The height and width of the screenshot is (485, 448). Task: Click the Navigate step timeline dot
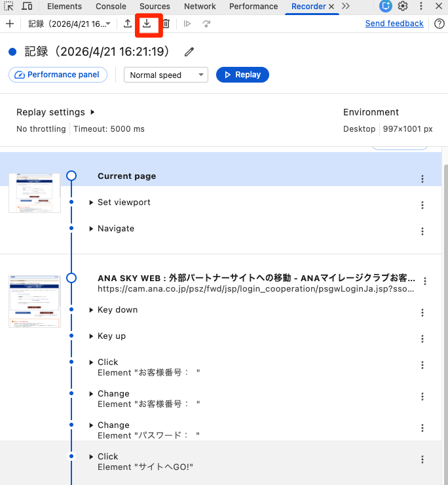tap(71, 228)
